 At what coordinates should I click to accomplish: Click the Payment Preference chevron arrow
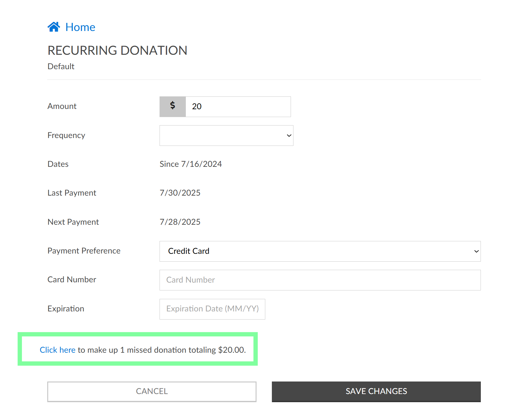476,251
